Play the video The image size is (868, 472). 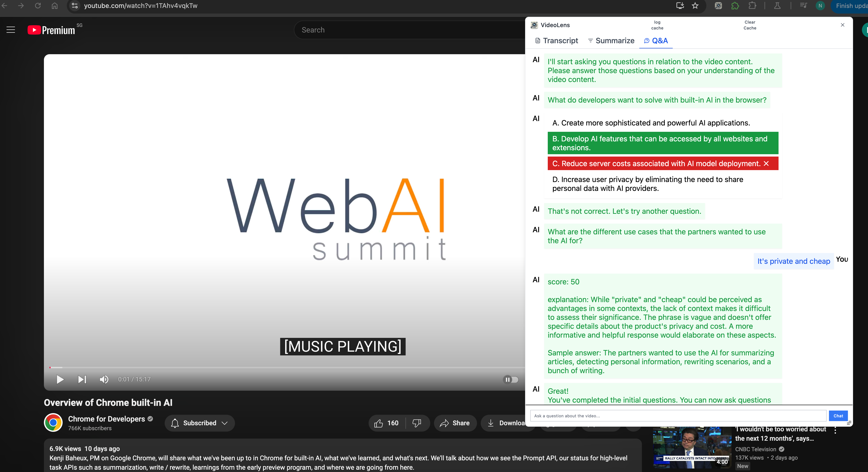click(60, 380)
